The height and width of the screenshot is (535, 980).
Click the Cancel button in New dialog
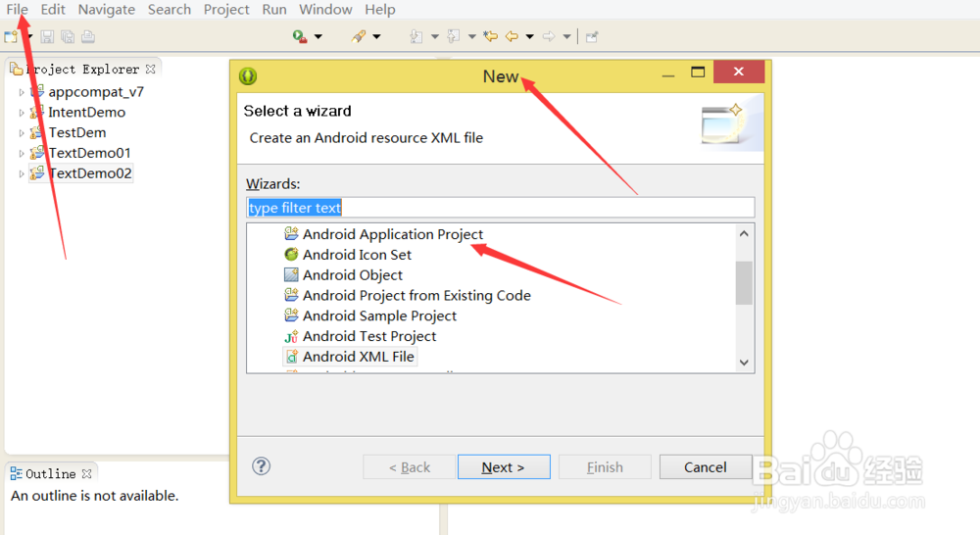click(706, 466)
